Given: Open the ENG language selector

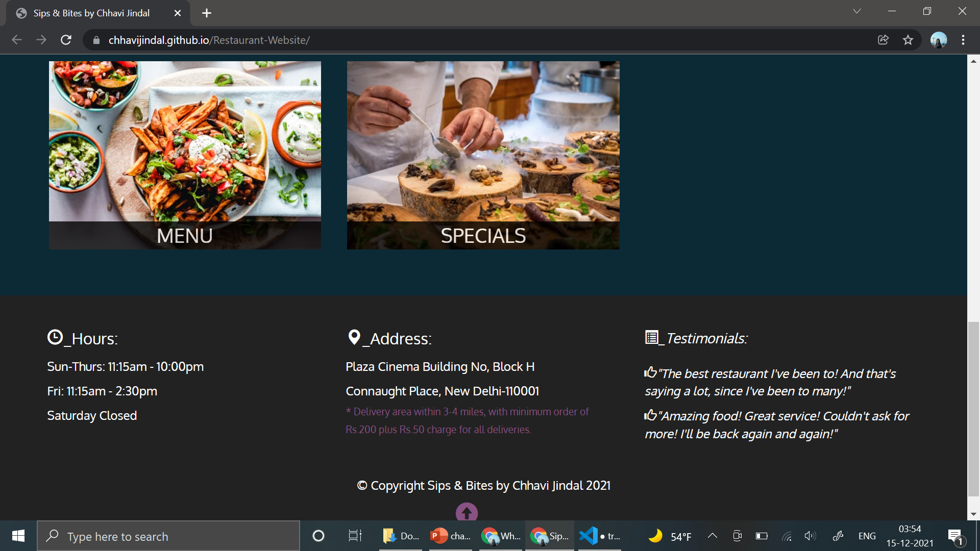Looking at the screenshot, I should tap(867, 536).
